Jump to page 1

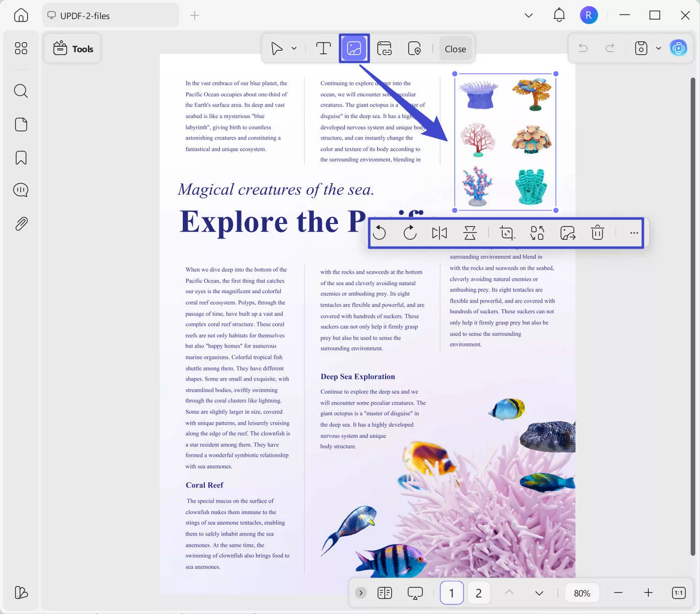click(x=451, y=593)
